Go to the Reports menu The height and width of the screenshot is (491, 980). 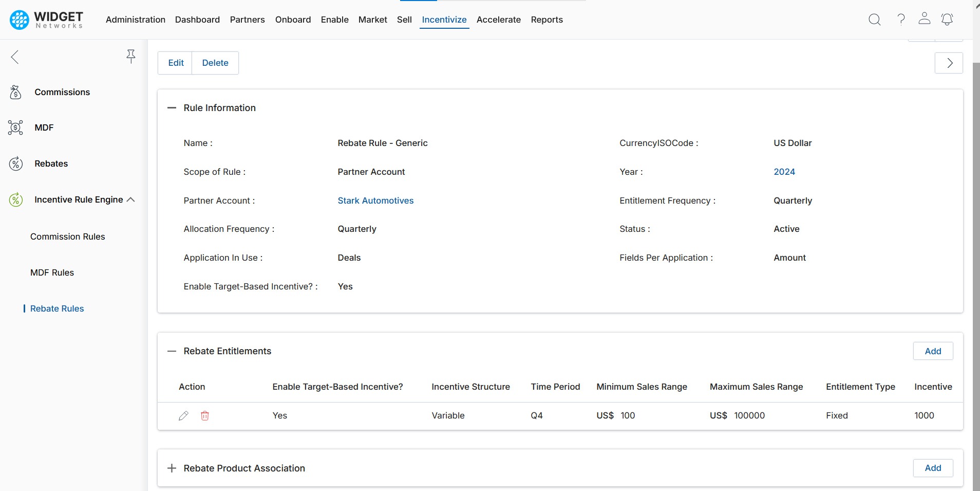[546, 20]
